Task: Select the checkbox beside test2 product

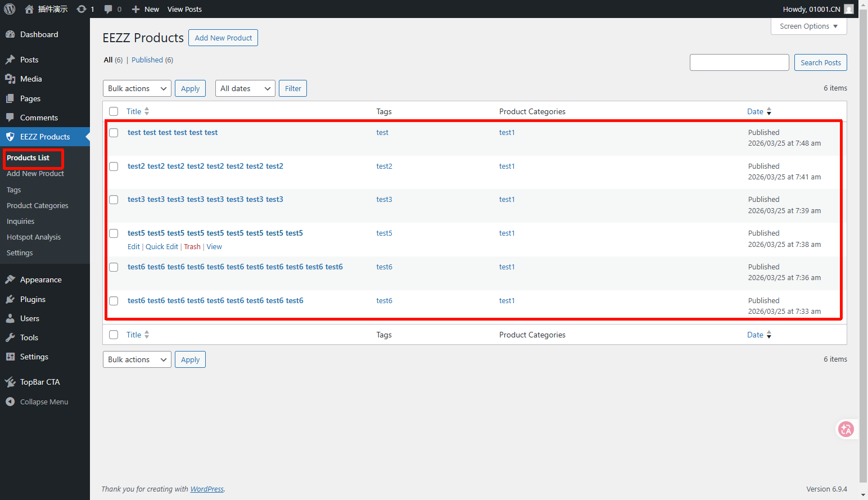Action: (114, 166)
